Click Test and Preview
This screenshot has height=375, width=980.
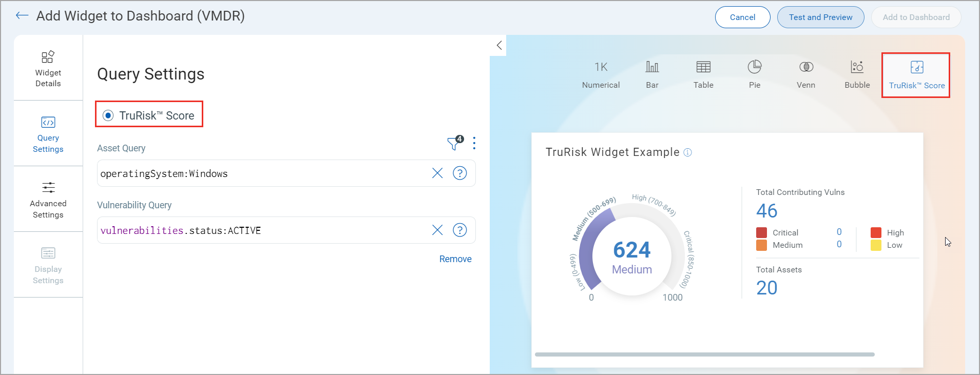click(820, 17)
